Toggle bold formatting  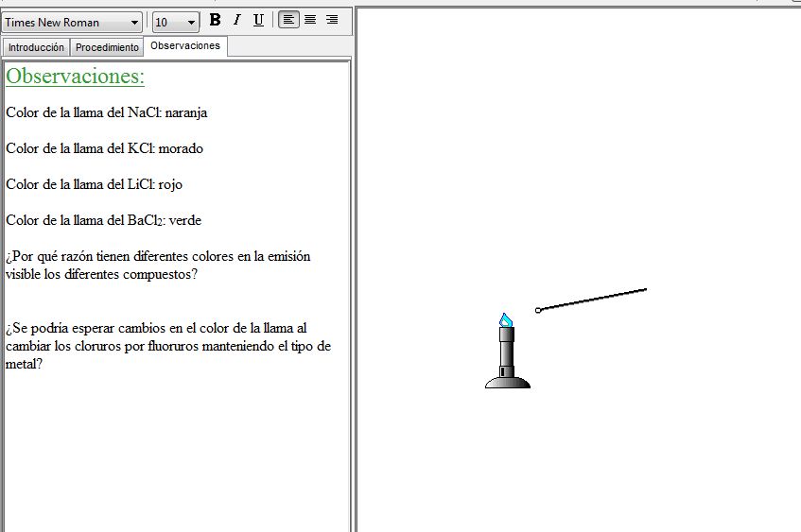click(x=215, y=20)
